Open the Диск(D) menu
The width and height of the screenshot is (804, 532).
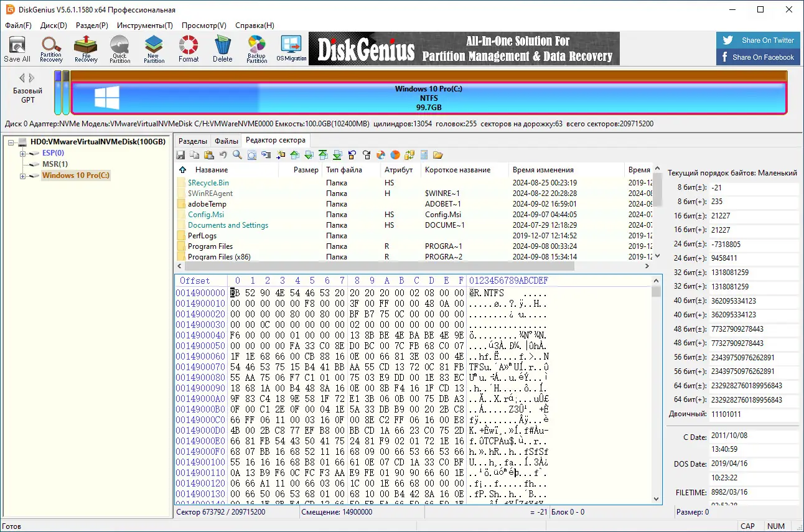pyautogui.click(x=54, y=26)
